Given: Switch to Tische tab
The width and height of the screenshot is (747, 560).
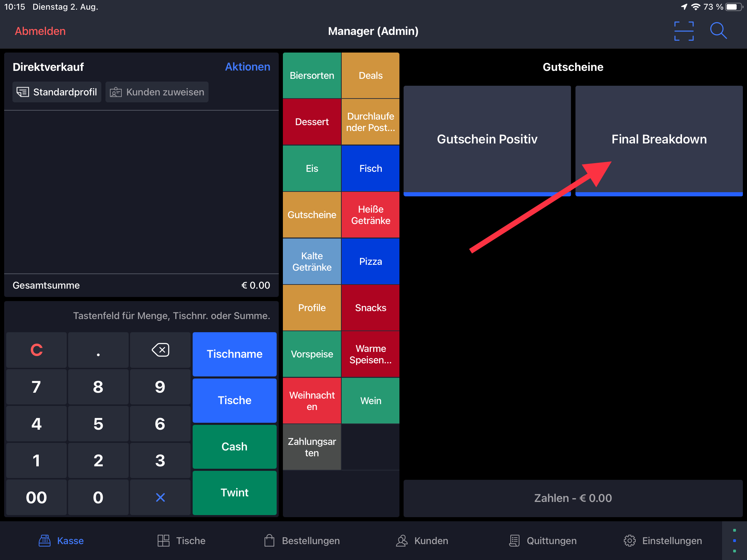Looking at the screenshot, I should [x=182, y=541].
